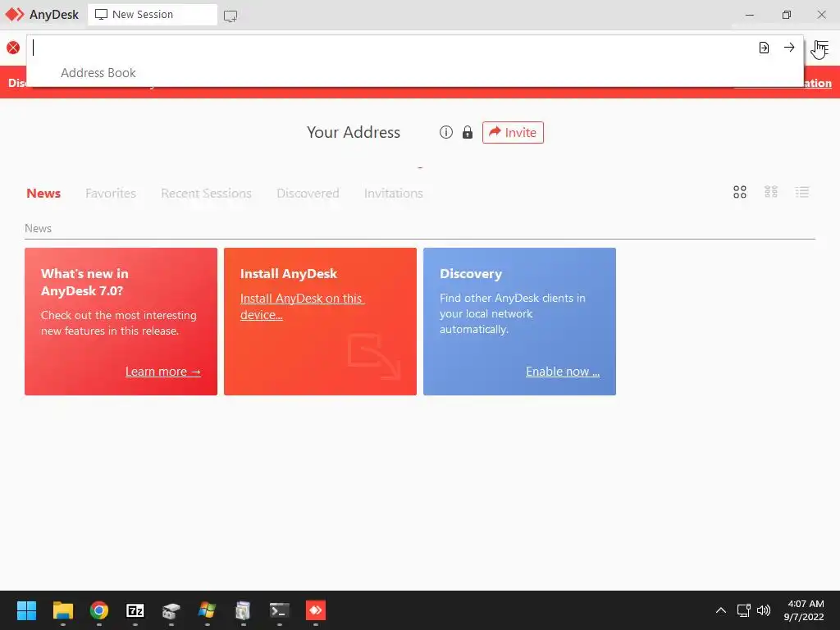Click the info icon next to Your Address
Viewport: 840px width, 630px height.
[x=445, y=132]
